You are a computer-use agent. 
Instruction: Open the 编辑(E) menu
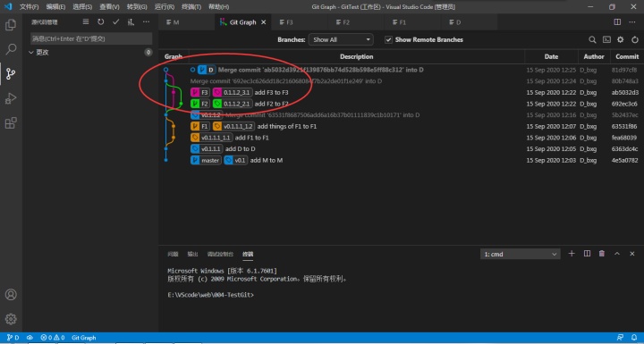click(x=55, y=7)
